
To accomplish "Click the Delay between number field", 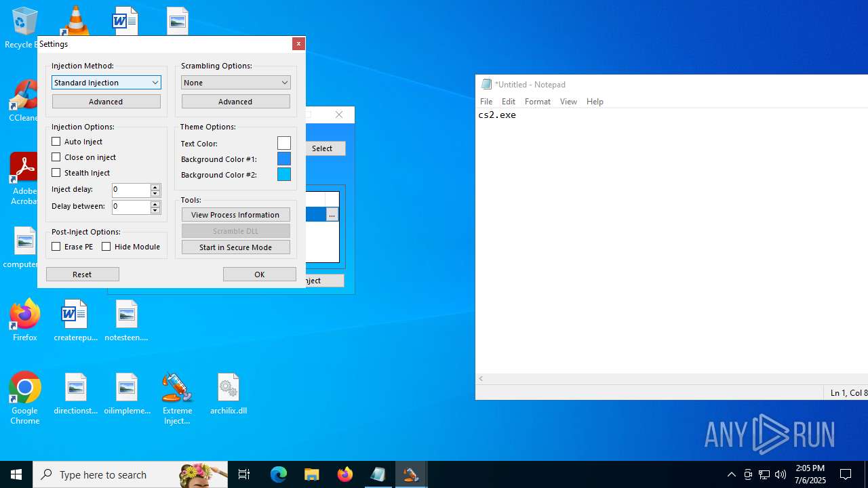I will [x=131, y=207].
